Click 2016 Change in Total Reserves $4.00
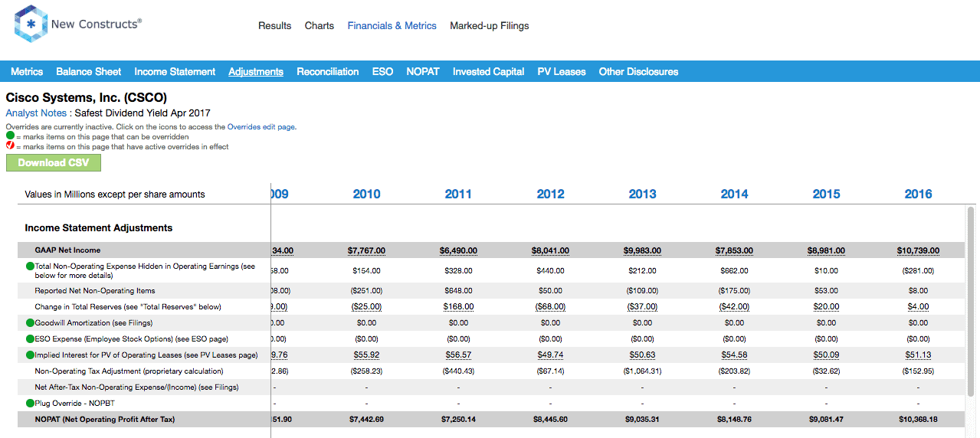Screen dimensions: 980x438 coord(918,306)
